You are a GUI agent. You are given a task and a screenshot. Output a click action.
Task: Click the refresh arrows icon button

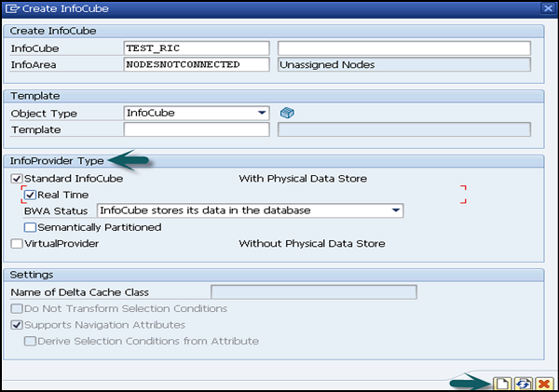click(523, 383)
